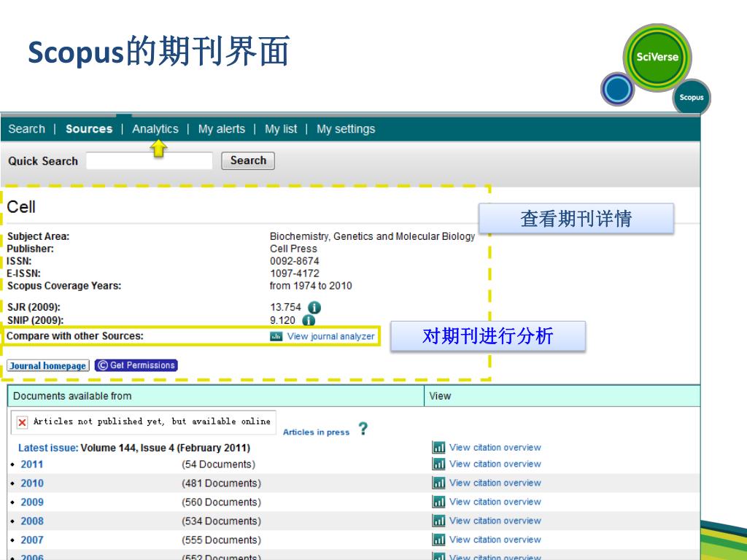Click the E-ISSN value 1097-4172
747x560 pixels.
point(295,273)
